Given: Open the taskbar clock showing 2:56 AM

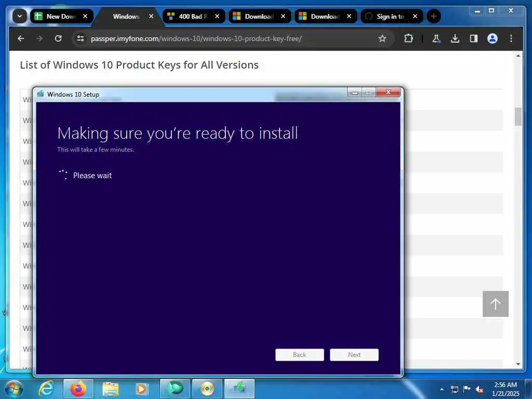Looking at the screenshot, I should click(x=506, y=389).
